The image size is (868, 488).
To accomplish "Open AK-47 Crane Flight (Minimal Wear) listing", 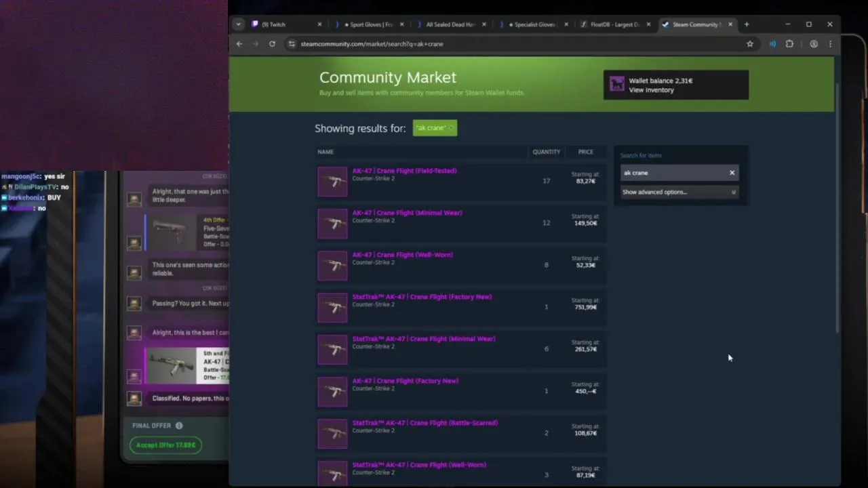I will [407, 213].
